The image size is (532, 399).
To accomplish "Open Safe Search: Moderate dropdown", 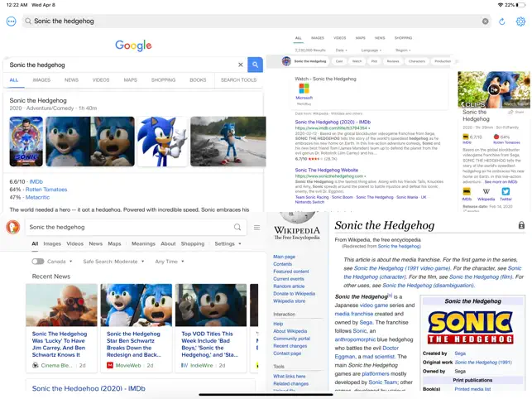I will (x=113, y=262).
